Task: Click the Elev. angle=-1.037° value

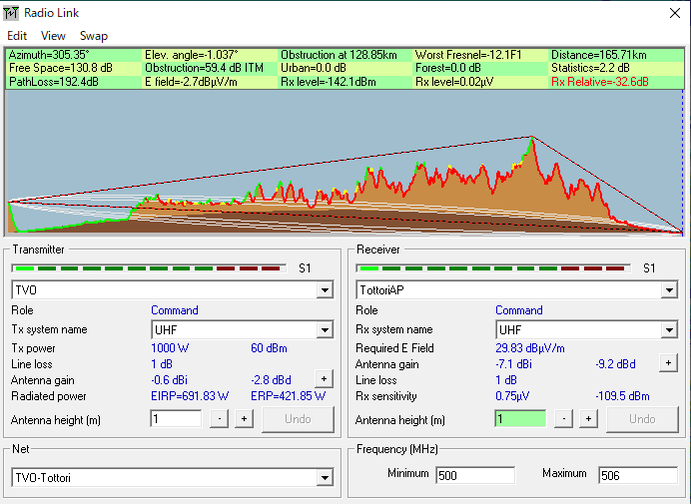Action: (x=191, y=55)
